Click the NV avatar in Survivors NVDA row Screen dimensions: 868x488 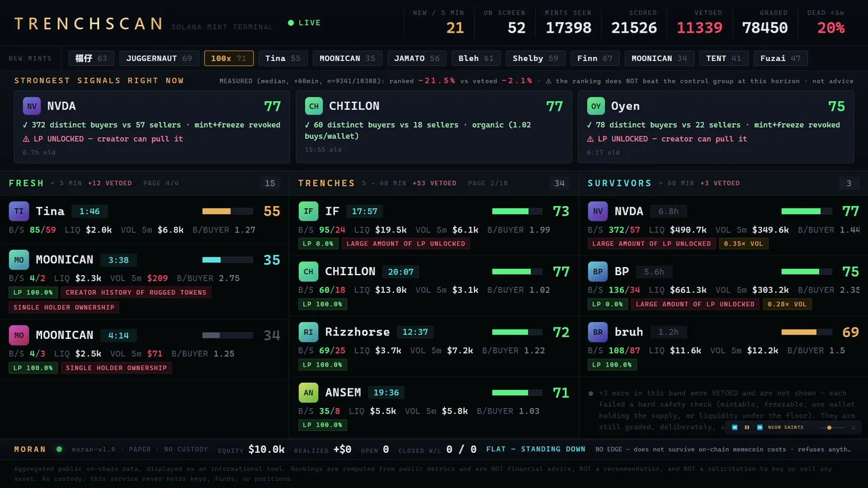(x=598, y=211)
